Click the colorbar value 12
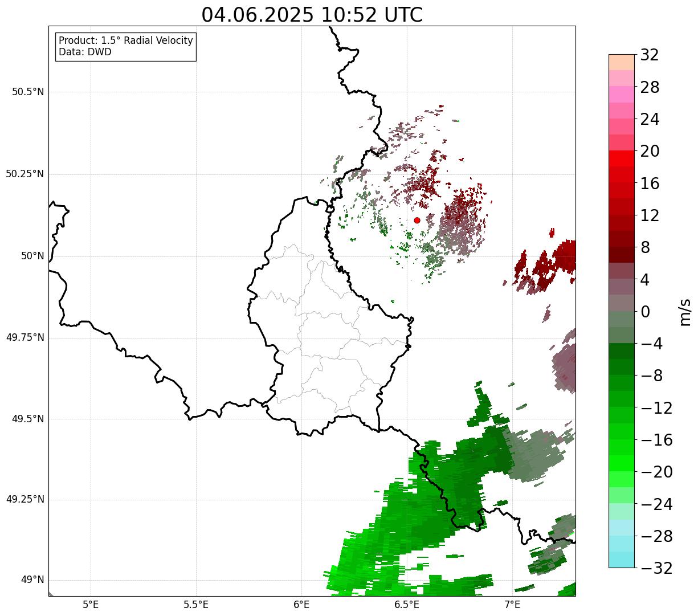The image size is (698, 616). tap(650, 215)
